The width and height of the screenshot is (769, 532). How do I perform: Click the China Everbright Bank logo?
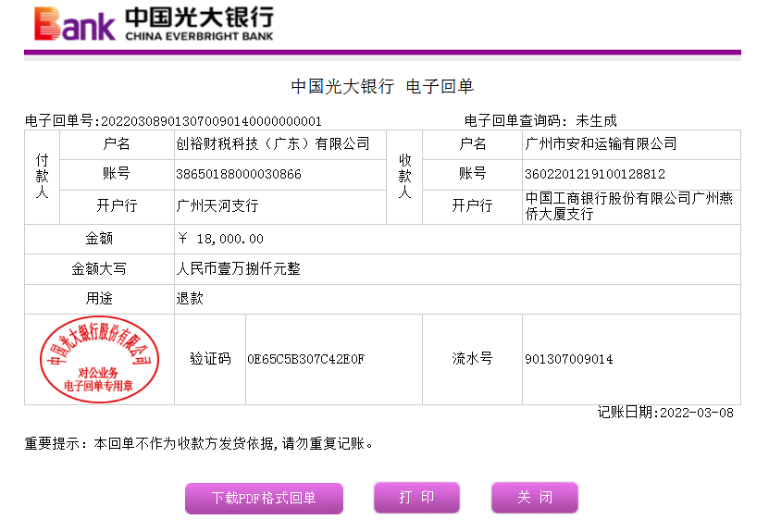(x=154, y=23)
